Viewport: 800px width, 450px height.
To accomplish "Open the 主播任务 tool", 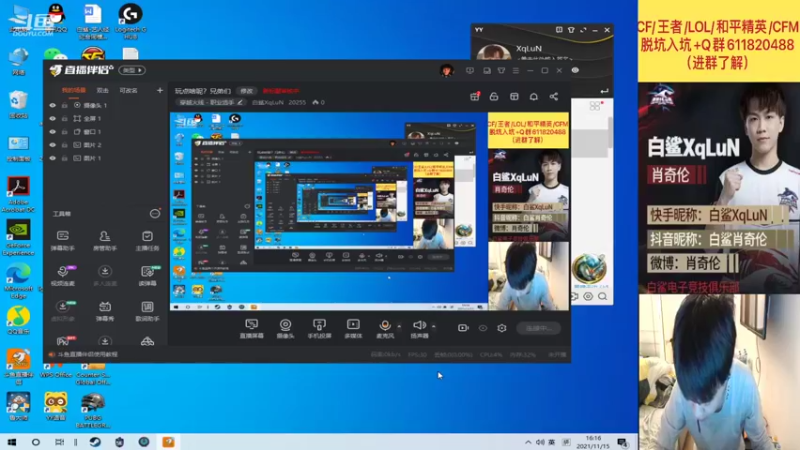I will [147, 241].
